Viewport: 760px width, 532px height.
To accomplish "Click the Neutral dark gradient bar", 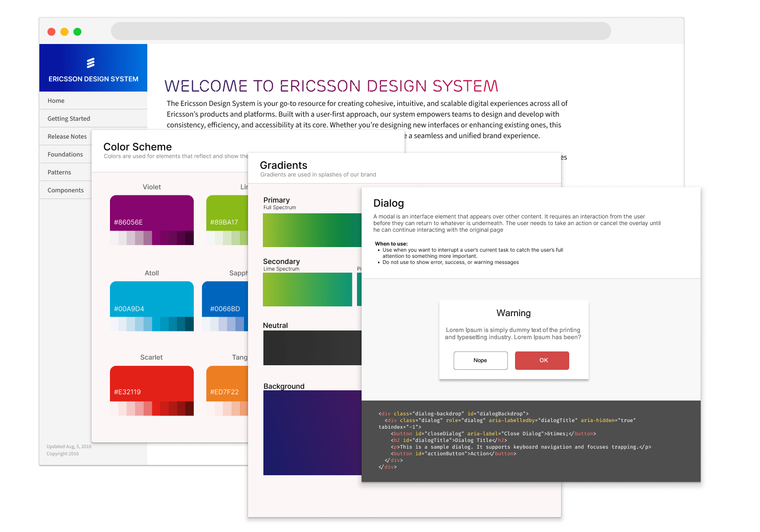I will pos(312,348).
